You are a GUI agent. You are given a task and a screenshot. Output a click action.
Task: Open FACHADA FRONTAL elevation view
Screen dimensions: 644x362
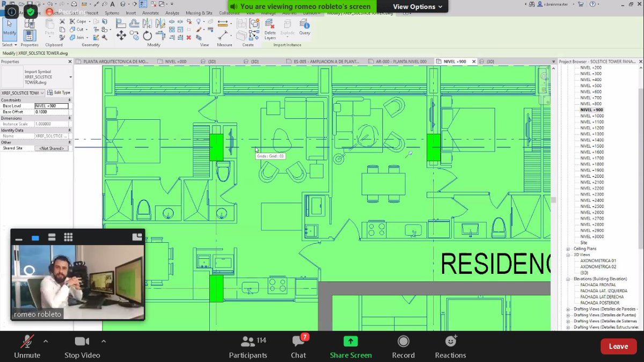(x=598, y=285)
